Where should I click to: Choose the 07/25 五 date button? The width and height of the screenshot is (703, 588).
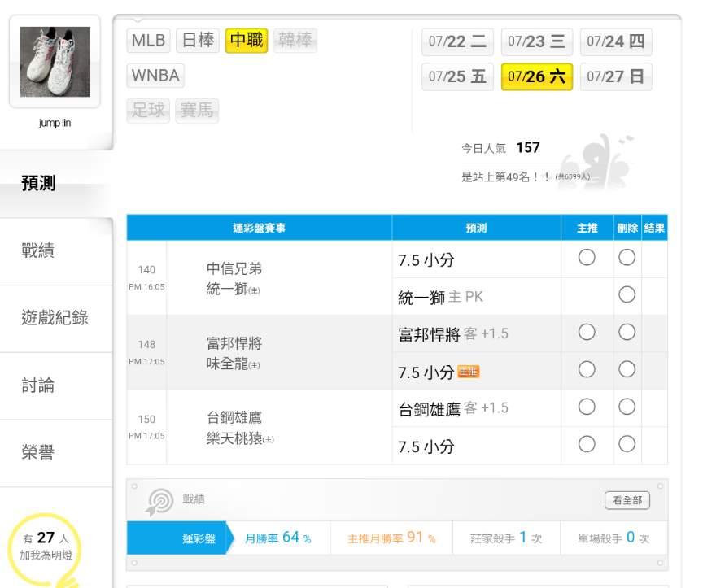pos(457,76)
